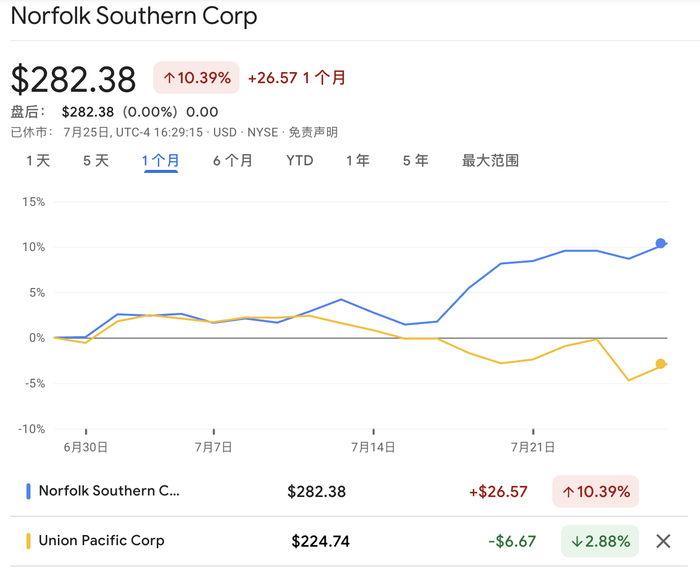Open the Union Pacific Corp legend row
700x569 pixels.
(x=101, y=541)
